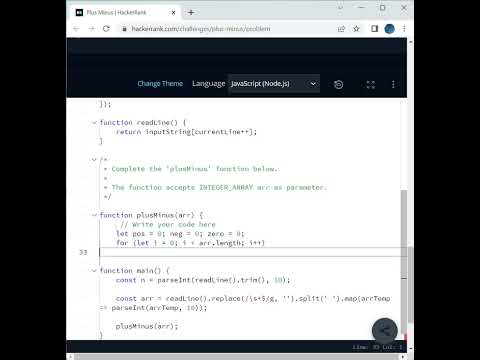
Task: Open Chrome three-dot menu
Action: 404,29
